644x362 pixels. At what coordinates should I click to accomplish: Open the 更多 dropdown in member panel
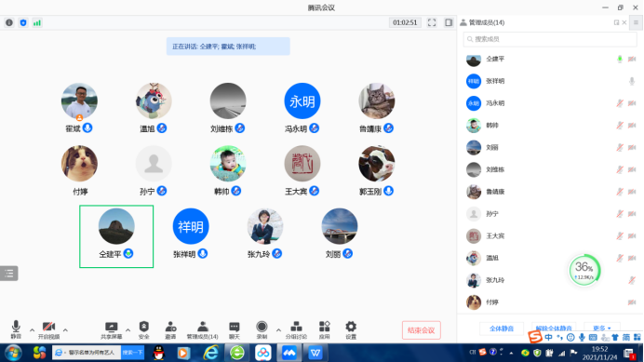coord(602,328)
